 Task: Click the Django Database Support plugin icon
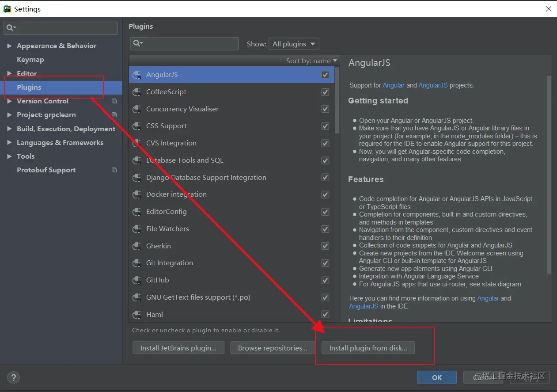click(137, 178)
